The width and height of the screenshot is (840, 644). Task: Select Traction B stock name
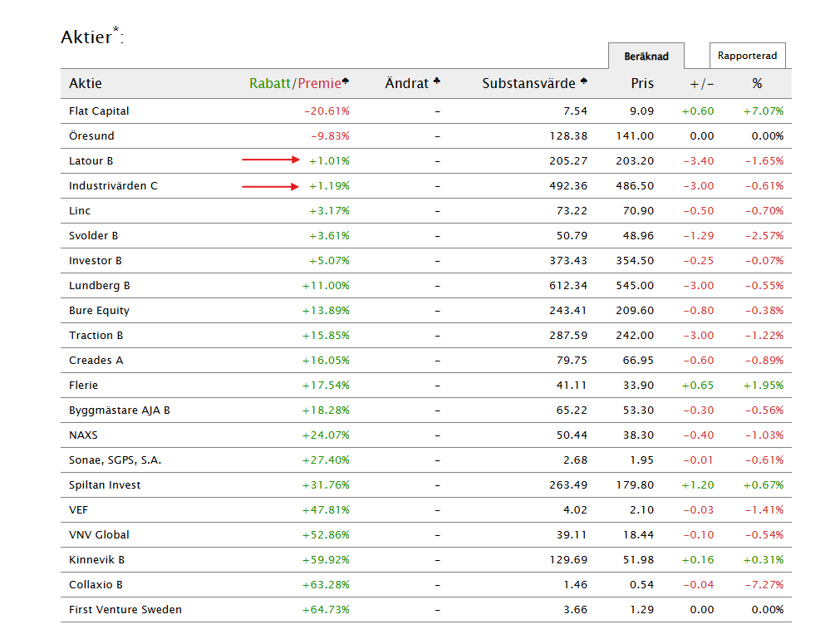tap(96, 336)
